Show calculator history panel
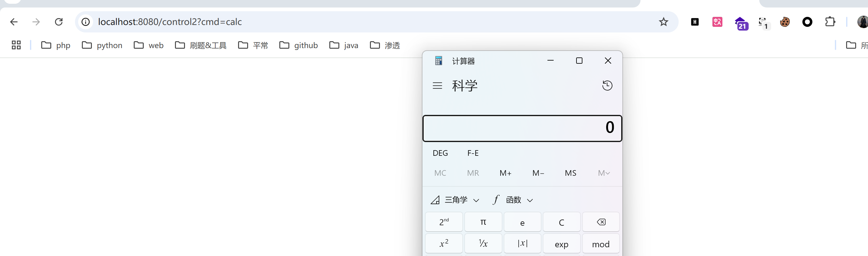Screen dimensions: 868x256 (607, 86)
